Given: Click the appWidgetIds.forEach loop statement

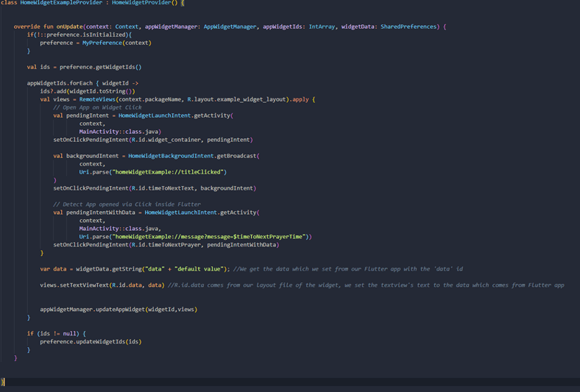Looking at the screenshot, I should click(x=62, y=83).
